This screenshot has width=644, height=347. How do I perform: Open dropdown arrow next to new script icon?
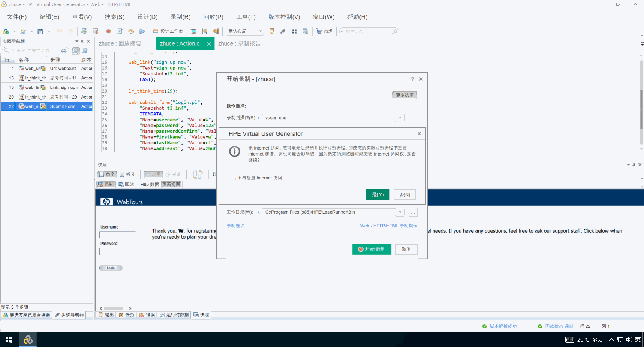[x=31, y=31]
